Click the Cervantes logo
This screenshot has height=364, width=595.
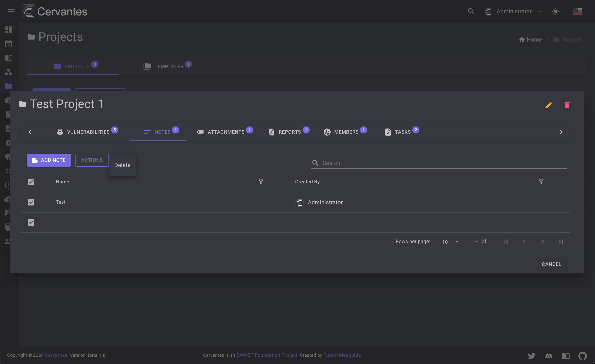tap(55, 11)
